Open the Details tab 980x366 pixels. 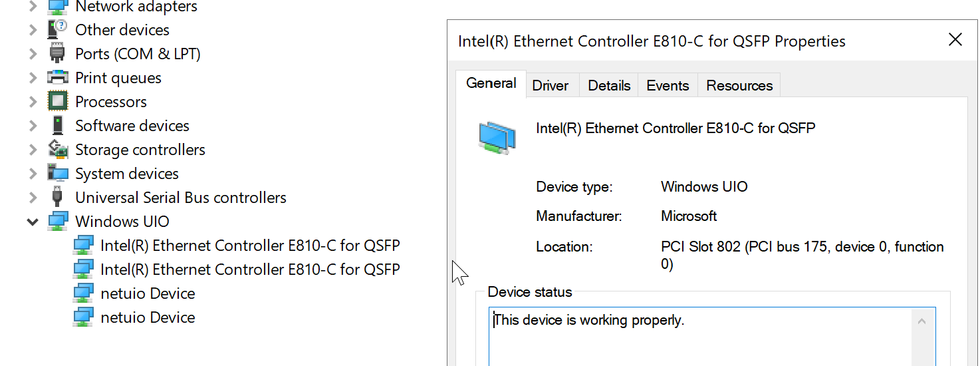(609, 86)
